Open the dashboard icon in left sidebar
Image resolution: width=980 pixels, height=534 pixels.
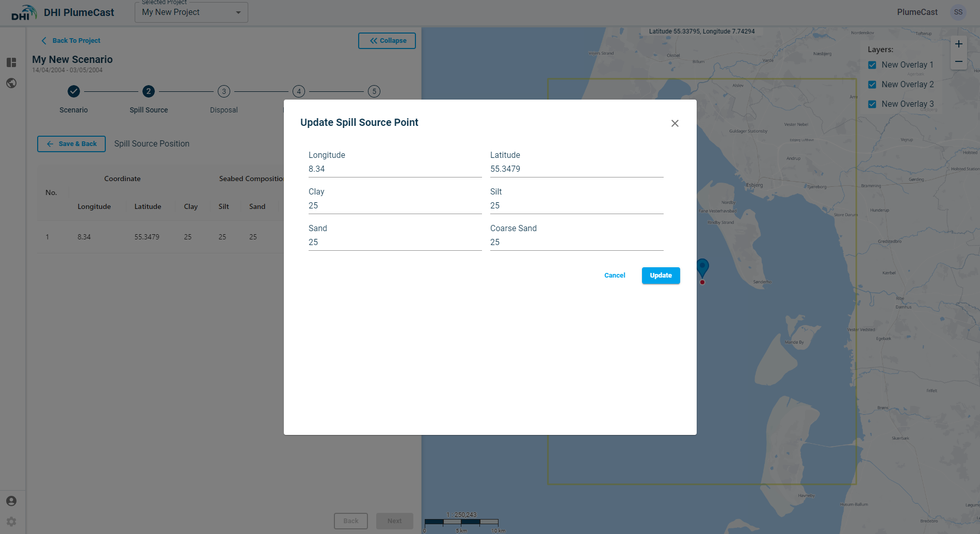coord(11,62)
